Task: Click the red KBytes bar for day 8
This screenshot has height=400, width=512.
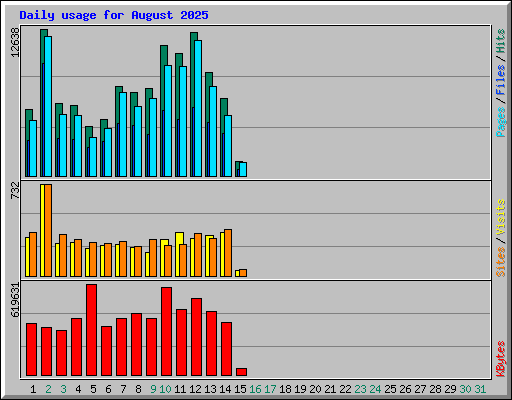Action: click(136, 344)
